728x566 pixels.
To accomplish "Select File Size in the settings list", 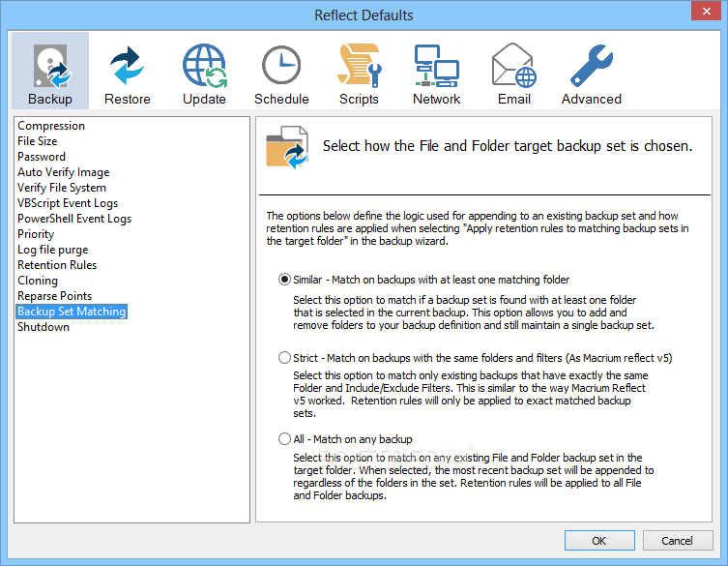I will (x=38, y=141).
